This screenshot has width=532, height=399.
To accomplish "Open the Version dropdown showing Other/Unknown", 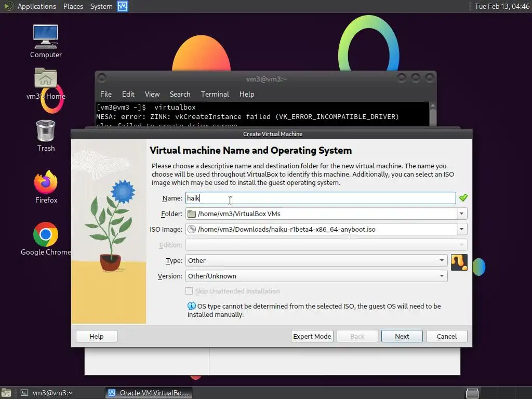I will 316,276.
